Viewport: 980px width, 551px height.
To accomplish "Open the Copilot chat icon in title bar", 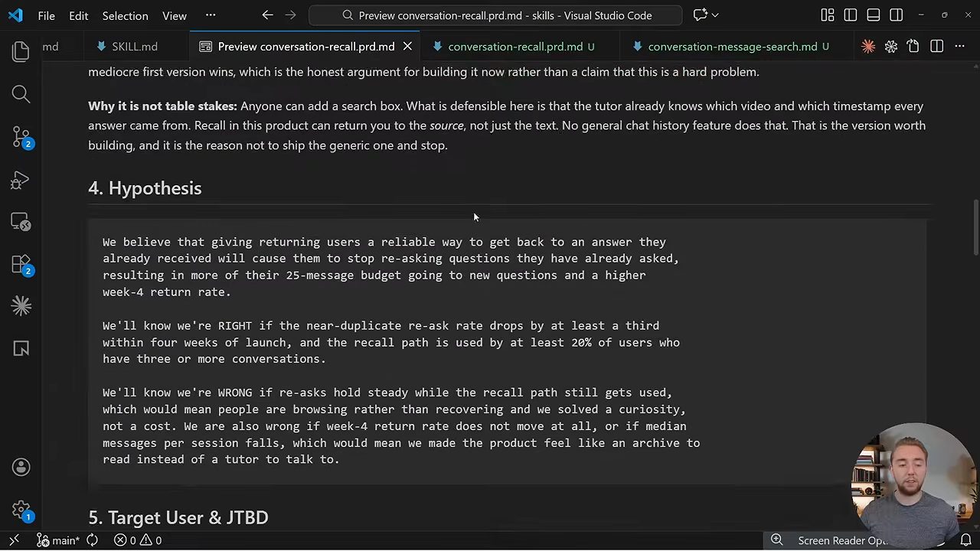I will [x=700, y=15].
